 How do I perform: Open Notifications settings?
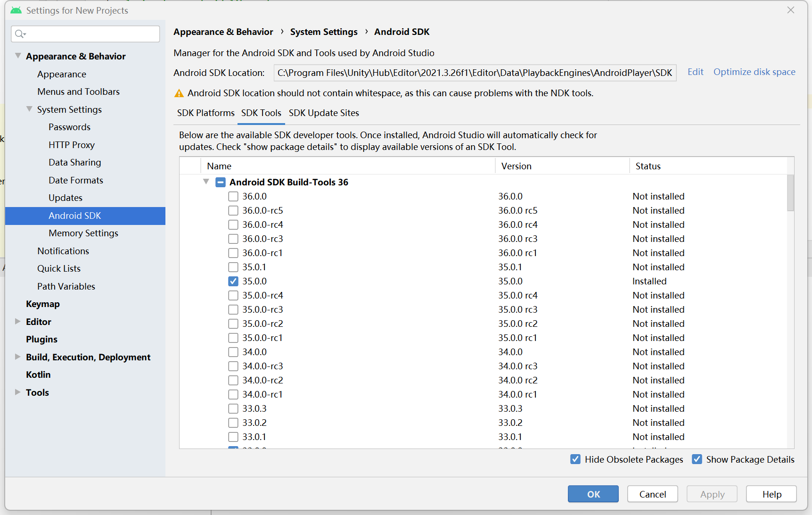[x=63, y=251]
